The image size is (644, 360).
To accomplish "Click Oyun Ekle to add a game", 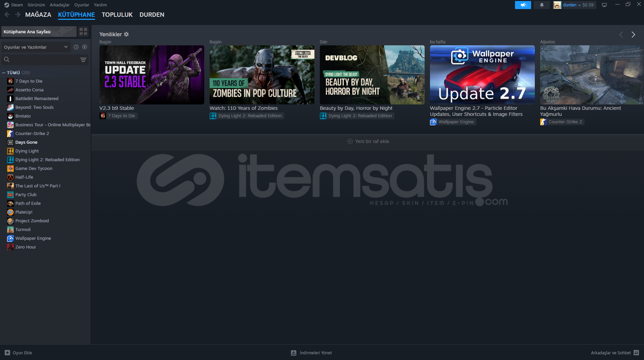I will (18, 353).
